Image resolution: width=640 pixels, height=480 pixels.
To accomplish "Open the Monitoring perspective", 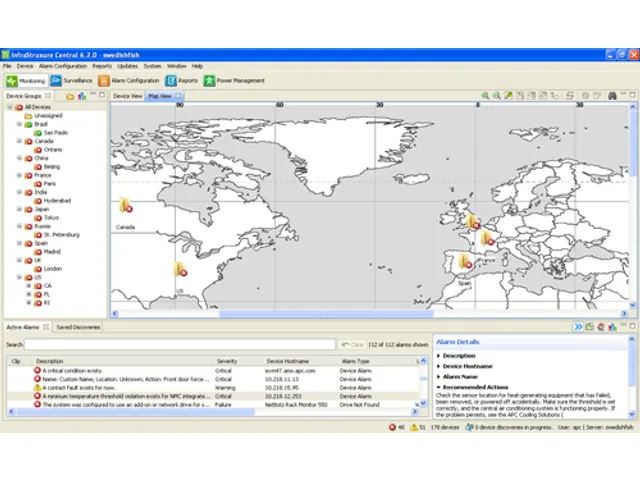I will point(26,81).
